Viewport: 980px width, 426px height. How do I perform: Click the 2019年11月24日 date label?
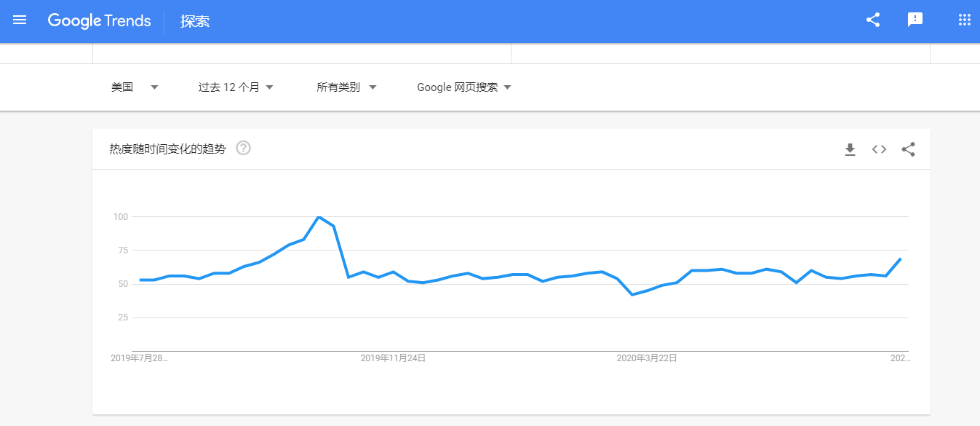tap(393, 358)
